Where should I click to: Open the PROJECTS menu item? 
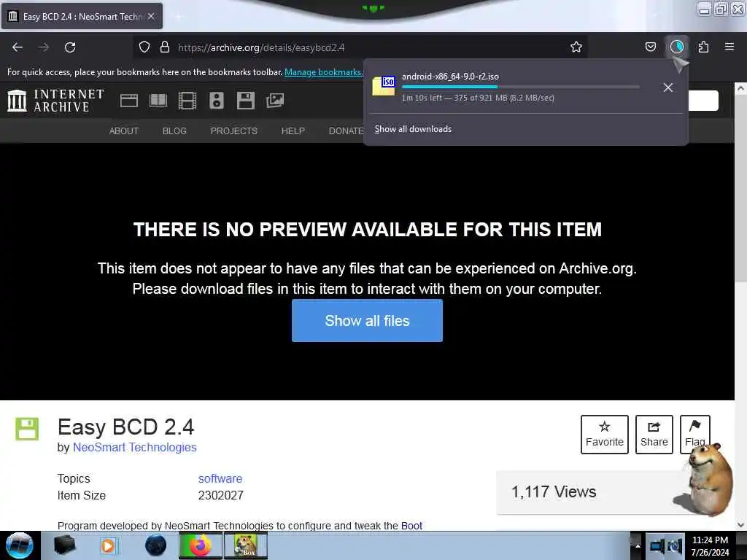pyautogui.click(x=234, y=131)
